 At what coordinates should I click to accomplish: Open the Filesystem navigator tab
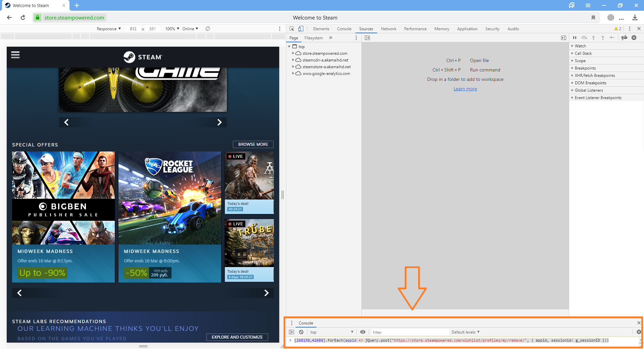[313, 38]
